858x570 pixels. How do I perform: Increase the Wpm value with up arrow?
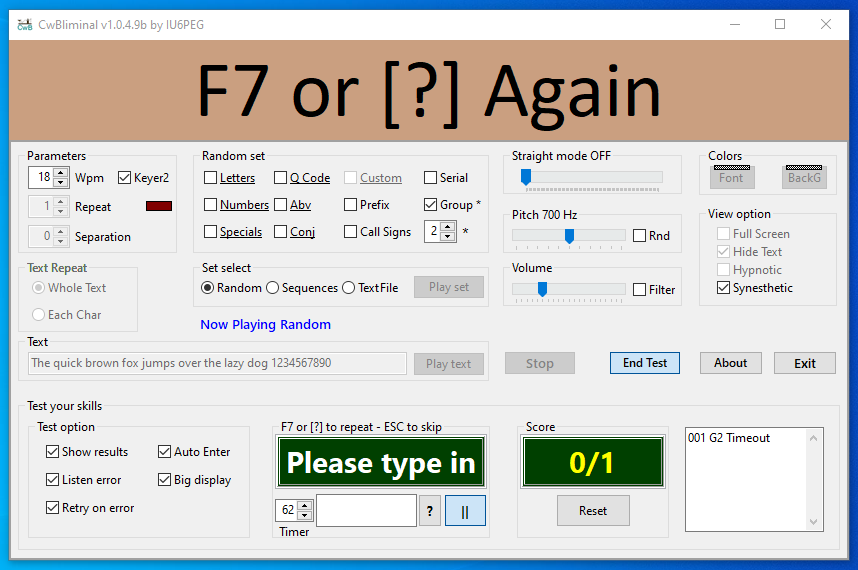pos(61,173)
